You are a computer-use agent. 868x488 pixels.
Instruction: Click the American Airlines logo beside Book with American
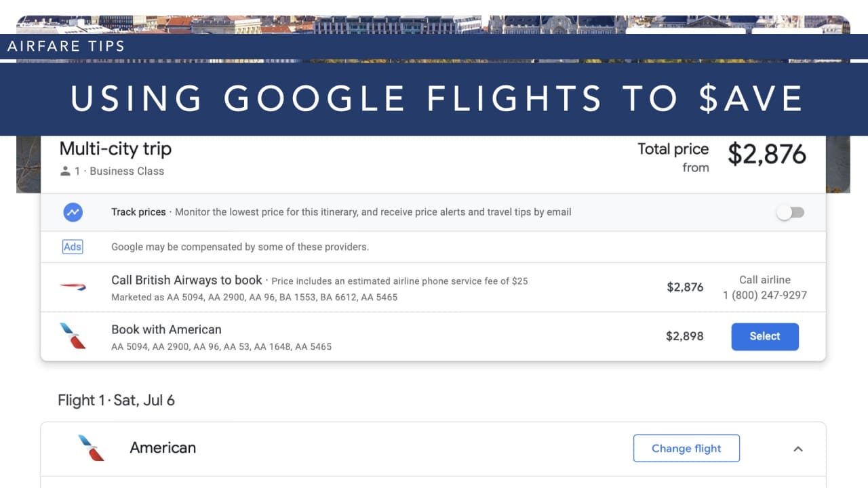coord(73,336)
